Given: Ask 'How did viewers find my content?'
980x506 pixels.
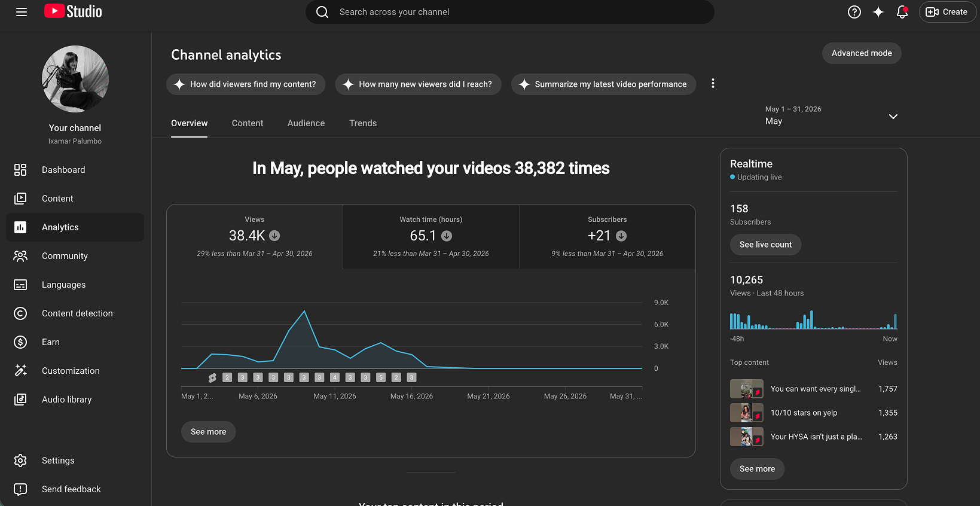Looking at the screenshot, I should pyautogui.click(x=246, y=84).
